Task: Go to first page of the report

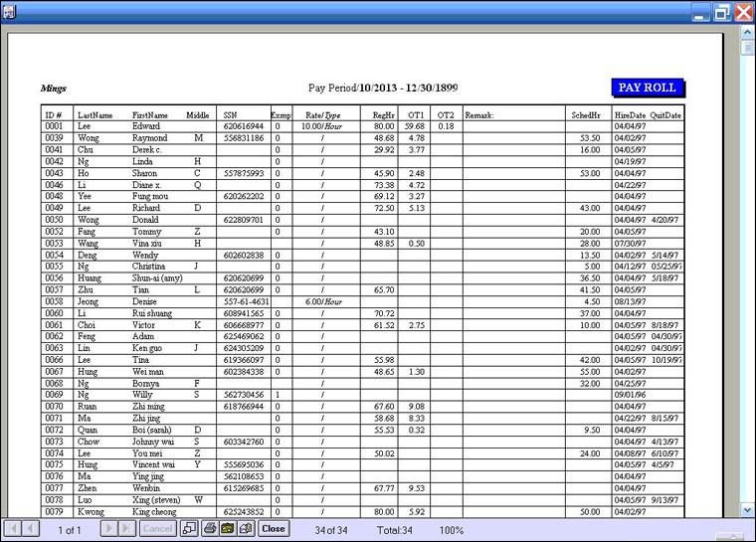Action: click(13, 528)
